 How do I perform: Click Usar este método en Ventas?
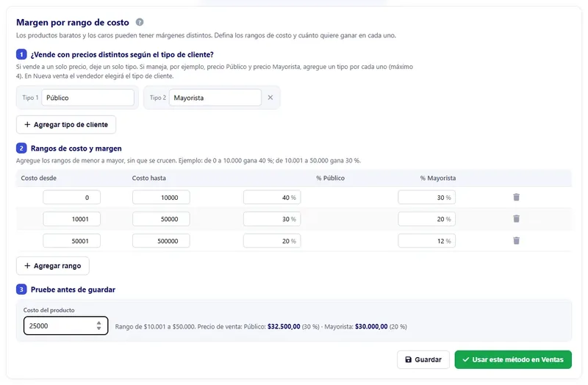(513, 359)
